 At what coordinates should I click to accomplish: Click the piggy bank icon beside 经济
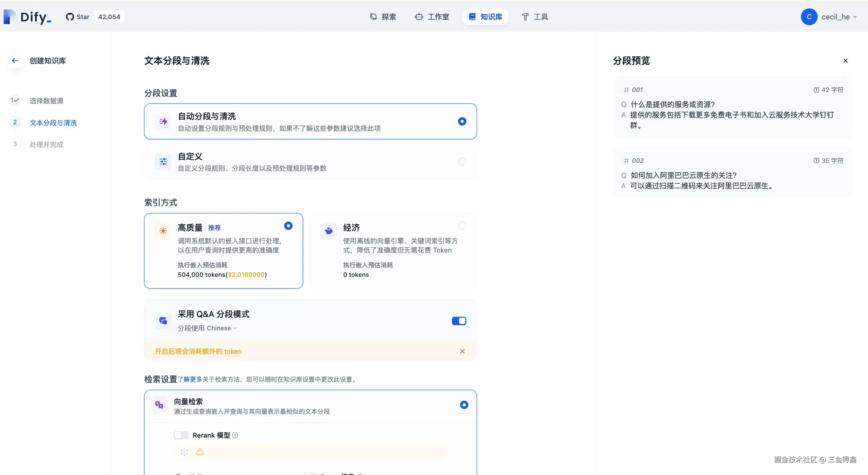pyautogui.click(x=328, y=231)
